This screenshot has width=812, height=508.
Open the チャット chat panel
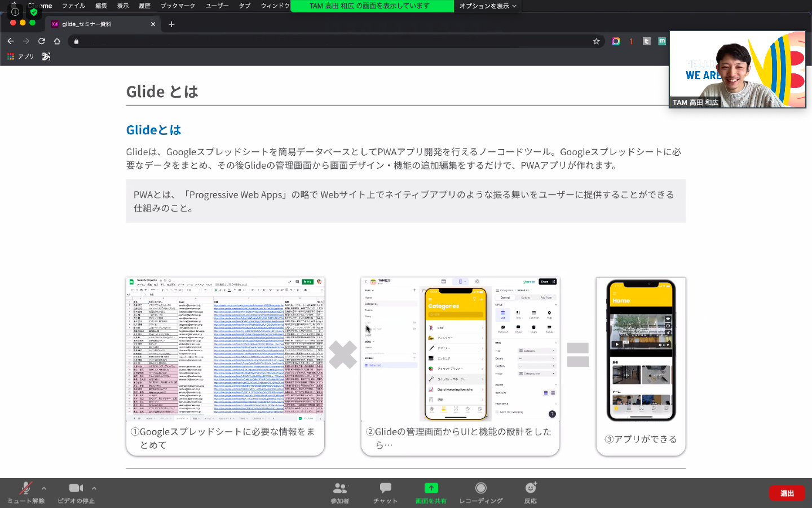tap(385, 493)
